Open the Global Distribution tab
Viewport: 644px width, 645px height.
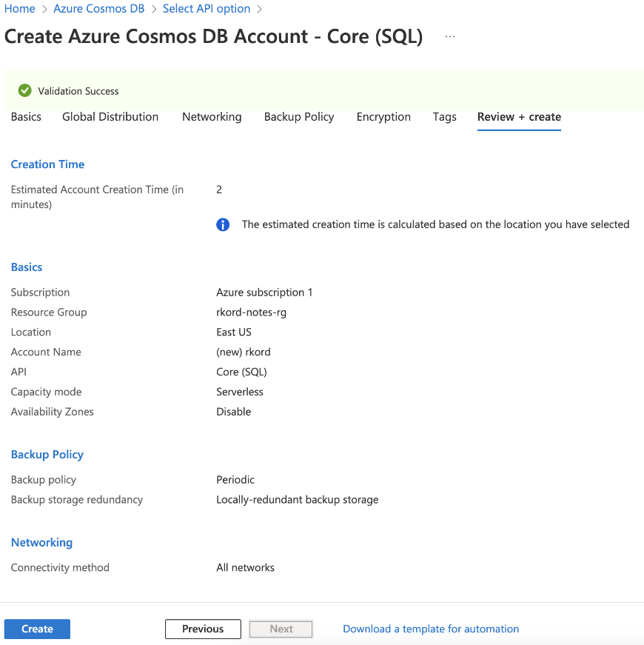click(110, 117)
